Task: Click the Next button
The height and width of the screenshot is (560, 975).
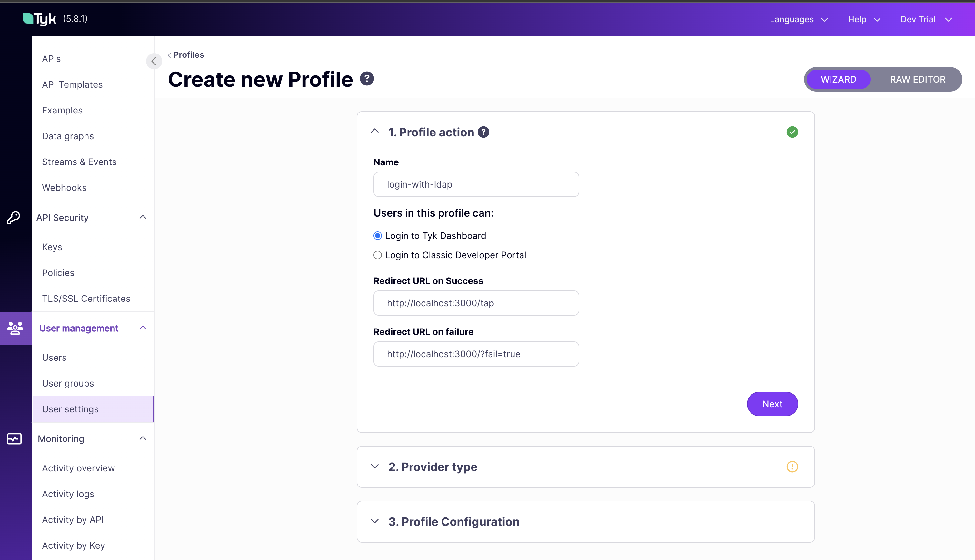Action: (772, 404)
